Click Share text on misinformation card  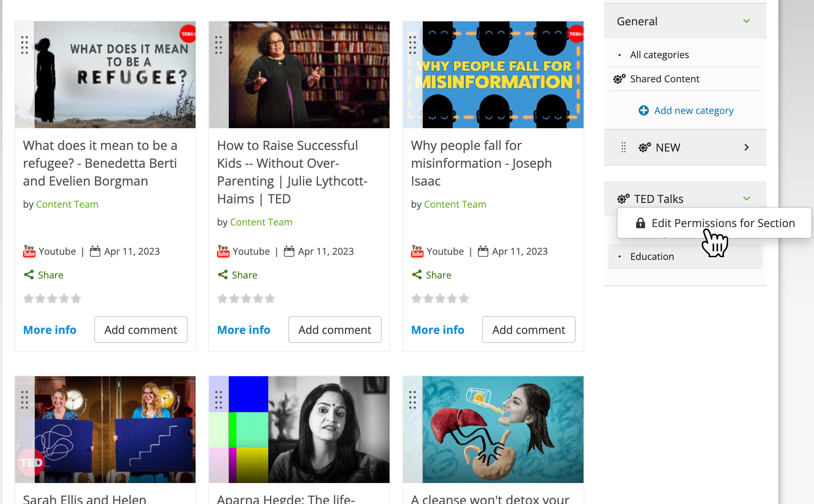pyautogui.click(x=439, y=275)
